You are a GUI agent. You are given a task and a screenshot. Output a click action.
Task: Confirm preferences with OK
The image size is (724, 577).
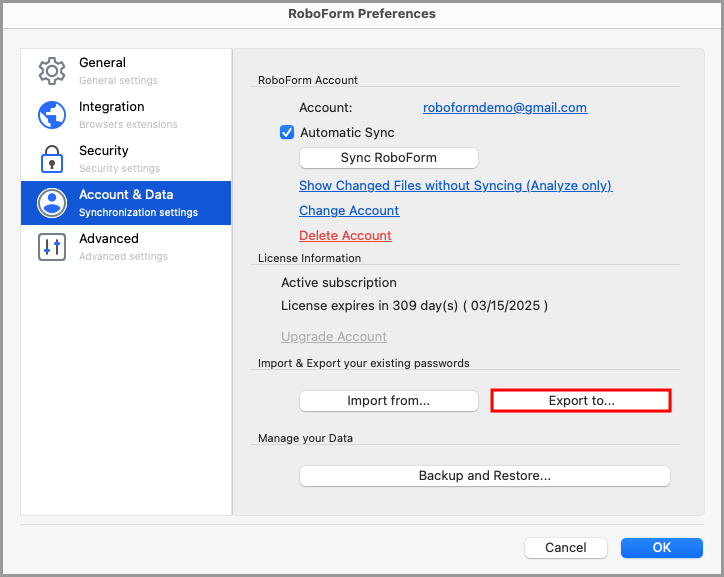point(662,548)
